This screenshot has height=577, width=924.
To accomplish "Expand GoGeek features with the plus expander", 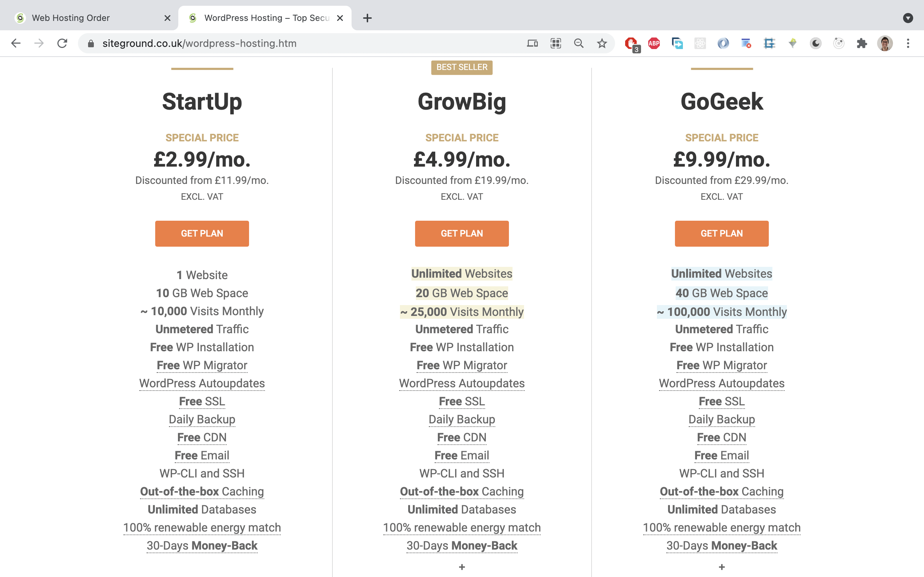I will click(x=721, y=567).
